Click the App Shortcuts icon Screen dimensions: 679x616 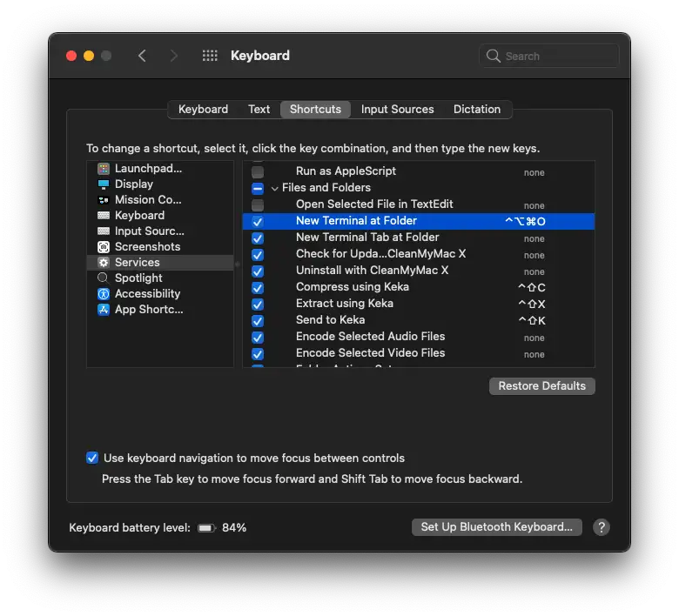(x=104, y=310)
